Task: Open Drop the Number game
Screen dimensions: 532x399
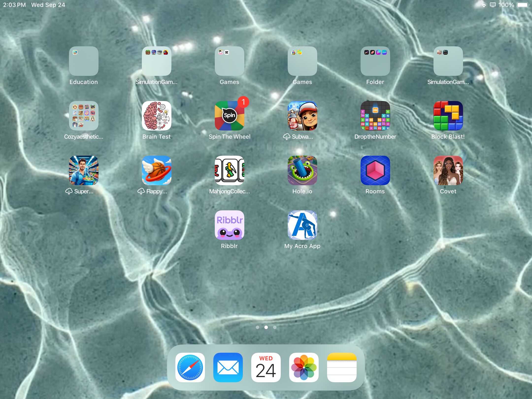Action: 375,116
